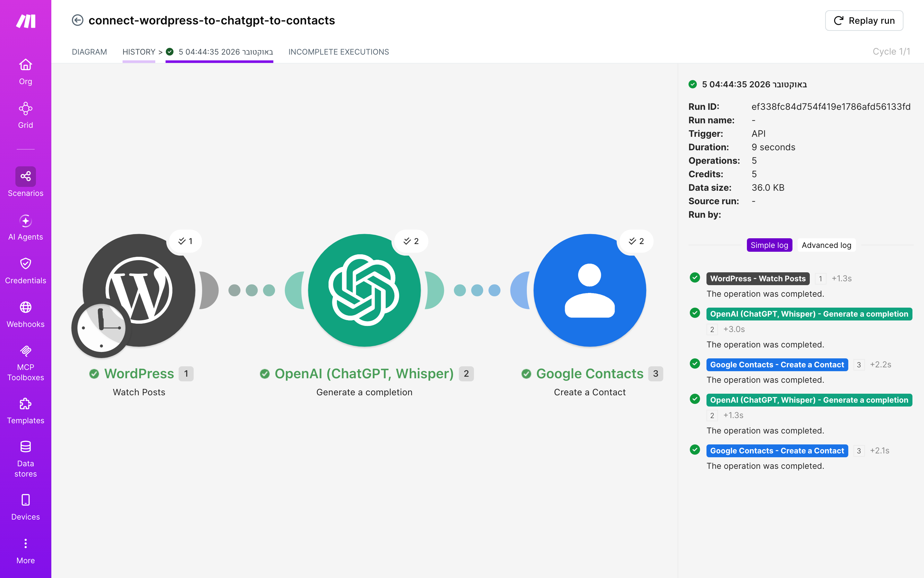The image size is (924, 578).
Task: Open Google Contacts operations bubble showing 2
Action: pyautogui.click(x=636, y=241)
